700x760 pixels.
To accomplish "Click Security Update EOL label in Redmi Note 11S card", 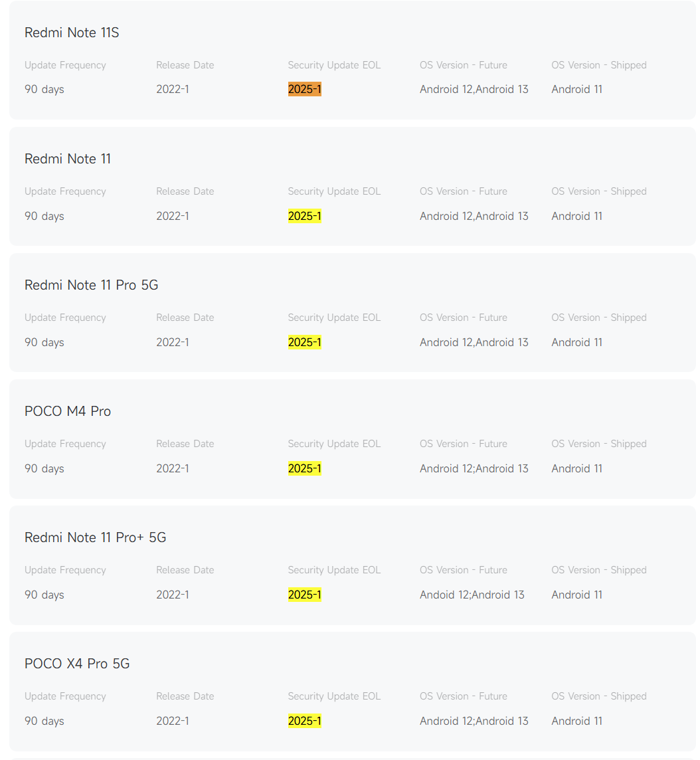I will coord(334,65).
